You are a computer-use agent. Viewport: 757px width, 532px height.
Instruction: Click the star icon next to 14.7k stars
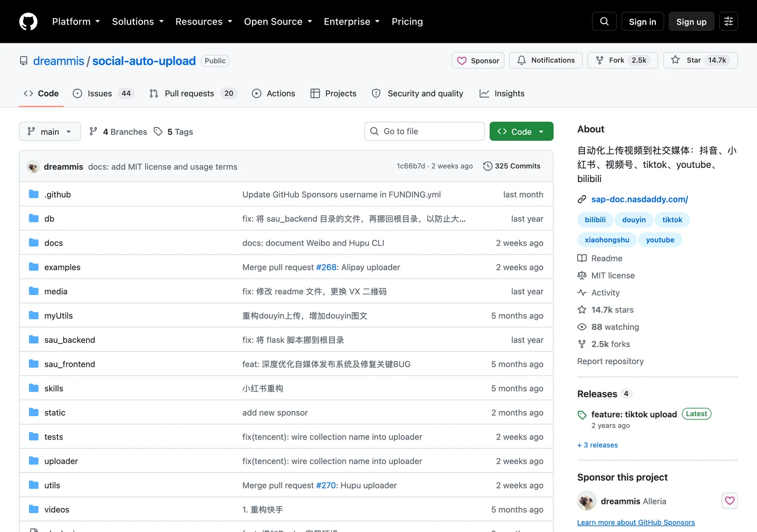click(582, 310)
